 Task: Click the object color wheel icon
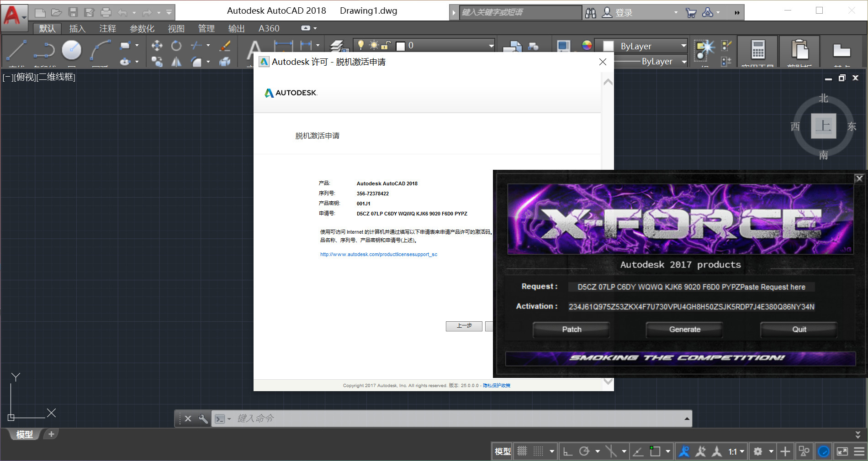tap(587, 45)
